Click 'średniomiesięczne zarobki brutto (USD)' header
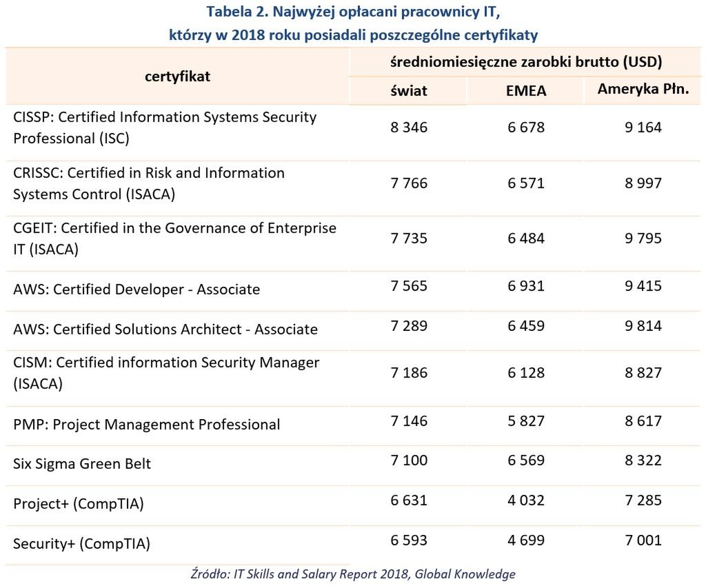706x588 pixels. point(525,62)
